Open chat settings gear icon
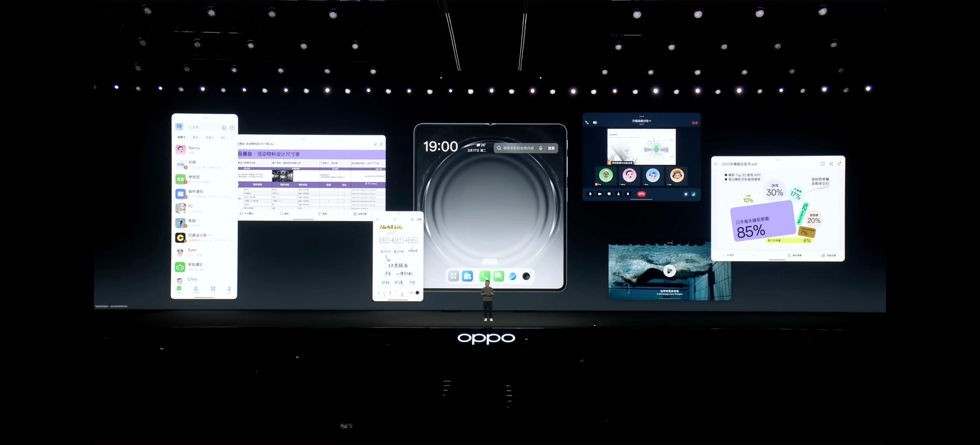This screenshot has width=980, height=445. pos(224,128)
